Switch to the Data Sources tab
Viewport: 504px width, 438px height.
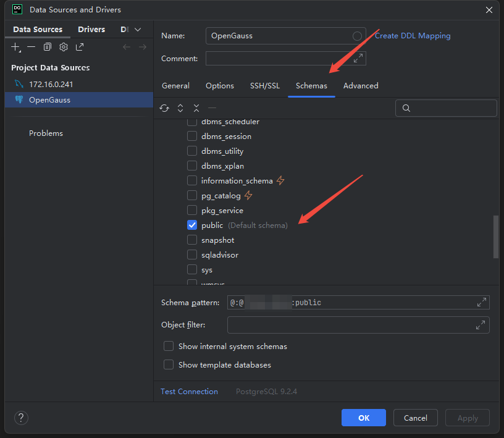(x=38, y=30)
